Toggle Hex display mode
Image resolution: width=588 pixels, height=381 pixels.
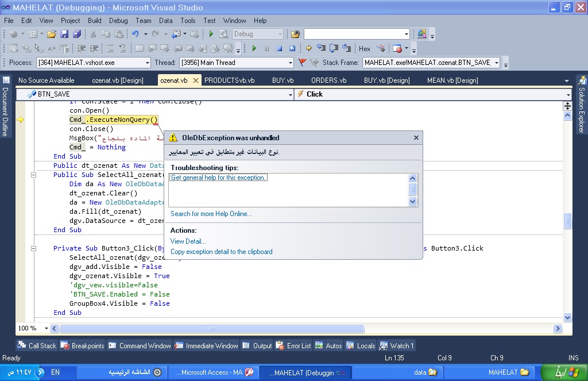click(x=365, y=49)
